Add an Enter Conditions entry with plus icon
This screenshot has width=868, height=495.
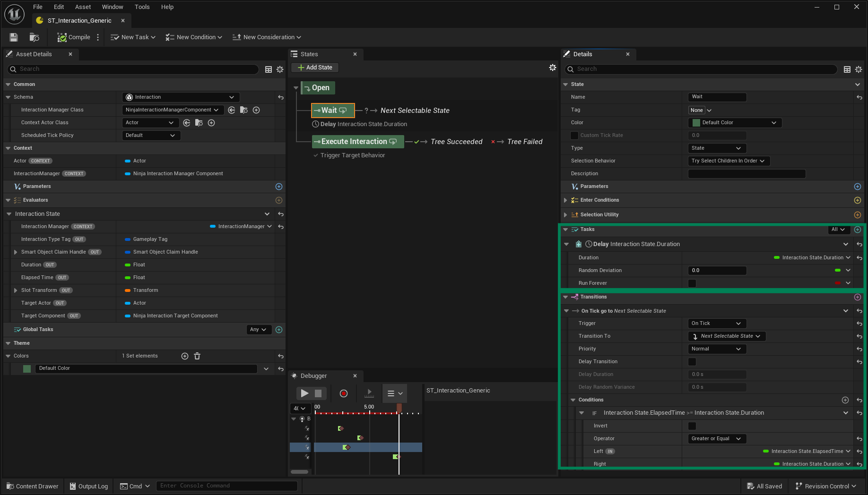858,200
